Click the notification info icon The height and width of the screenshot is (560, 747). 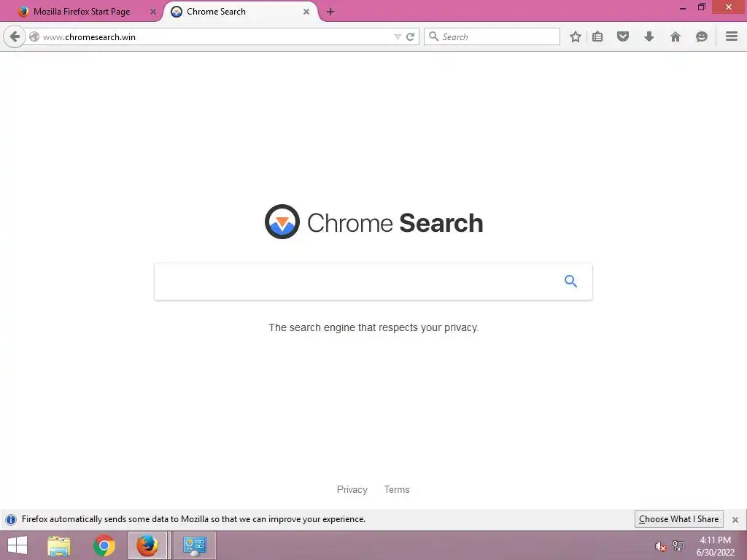pos(11,519)
